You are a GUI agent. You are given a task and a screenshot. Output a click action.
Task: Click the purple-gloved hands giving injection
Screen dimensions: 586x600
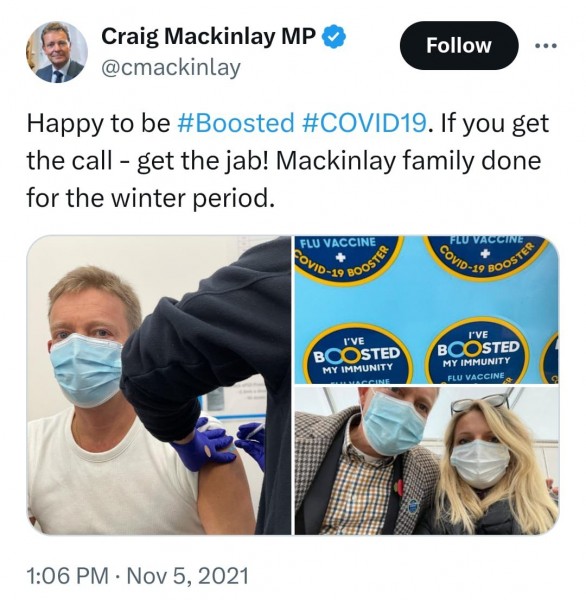click(220, 444)
